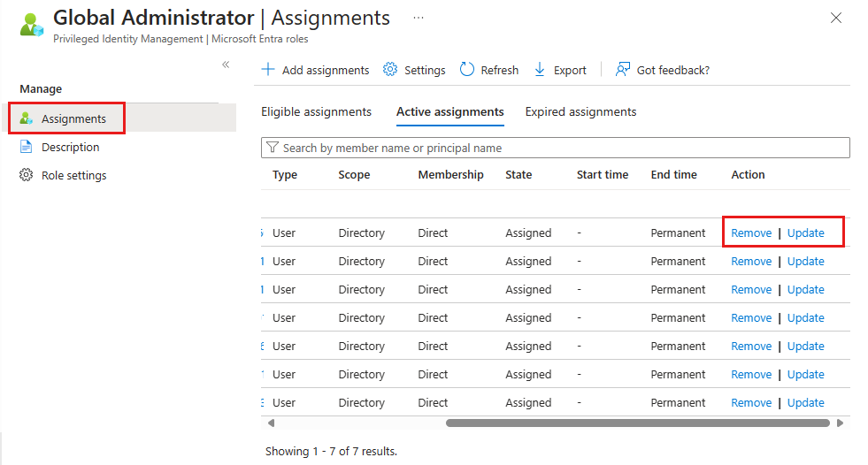Open the ellipsis more options menu

pos(418,18)
